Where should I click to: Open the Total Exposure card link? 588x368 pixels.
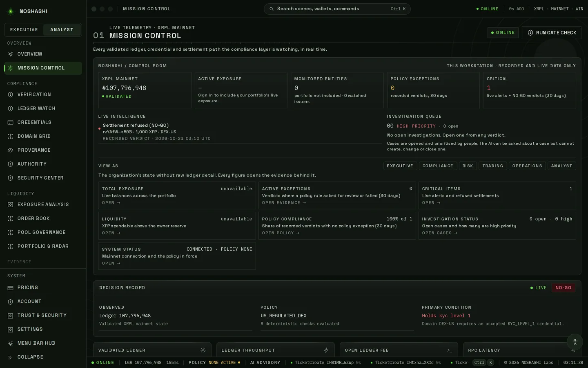[111, 203]
